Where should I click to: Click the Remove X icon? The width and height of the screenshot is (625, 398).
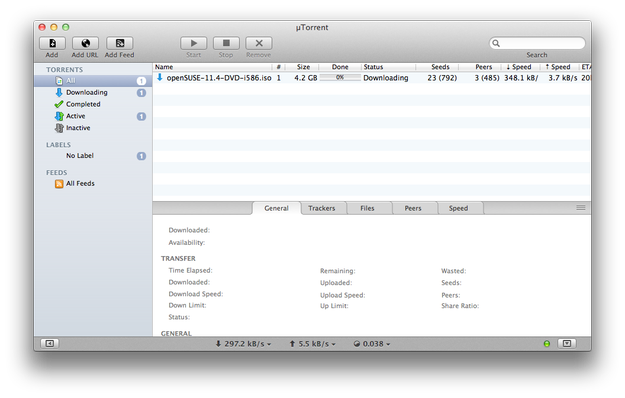click(259, 43)
